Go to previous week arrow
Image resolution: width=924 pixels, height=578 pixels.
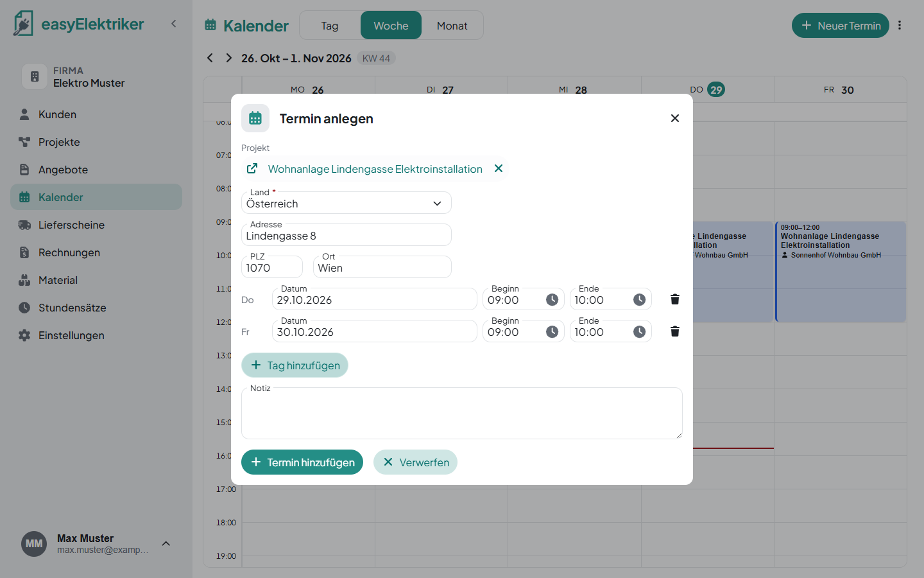coord(210,58)
